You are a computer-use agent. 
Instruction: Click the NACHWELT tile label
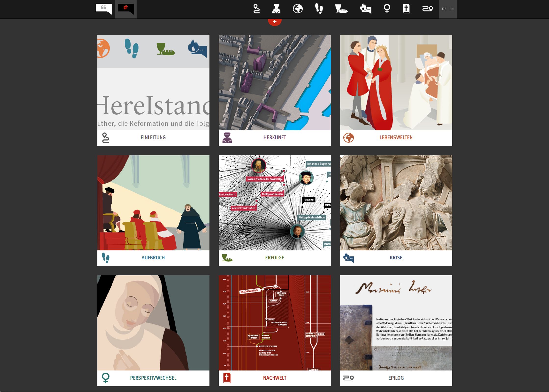click(274, 378)
